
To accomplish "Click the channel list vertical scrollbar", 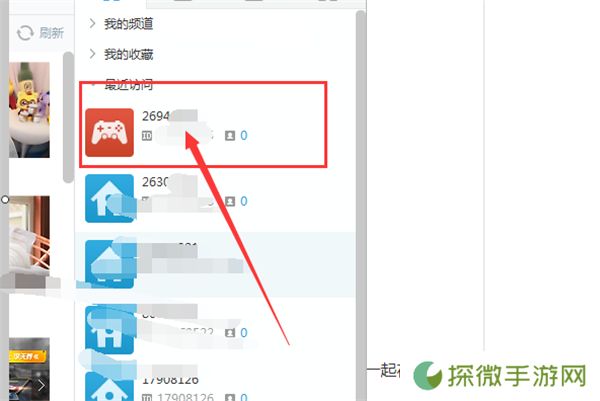I will (360, 205).
